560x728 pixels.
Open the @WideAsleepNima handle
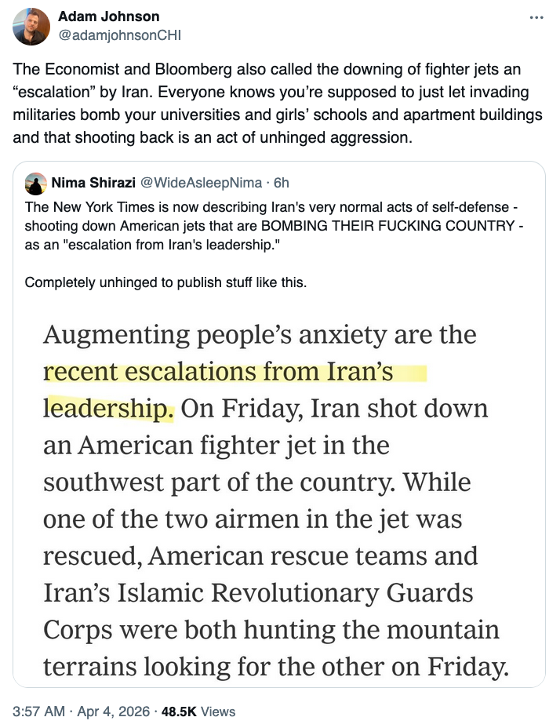click(x=199, y=184)
